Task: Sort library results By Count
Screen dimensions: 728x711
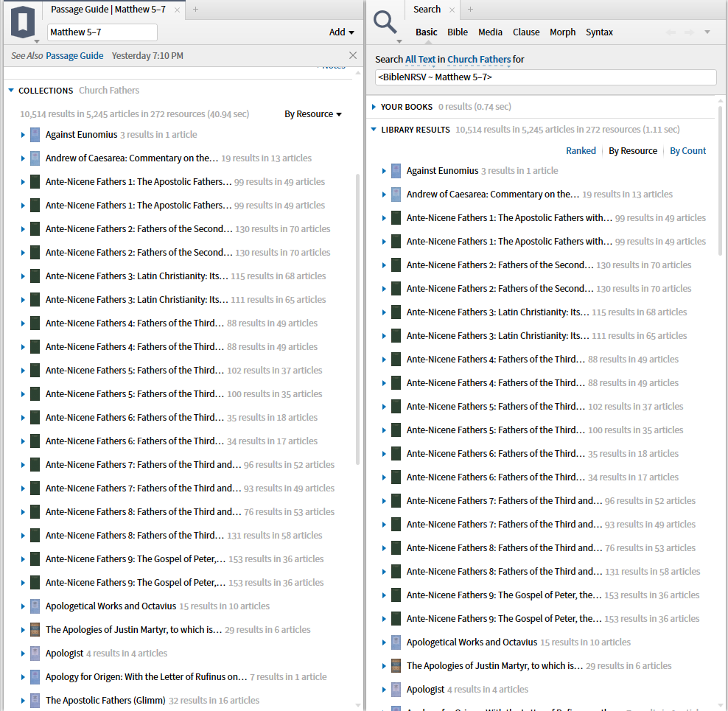Action: pos(687,151)
